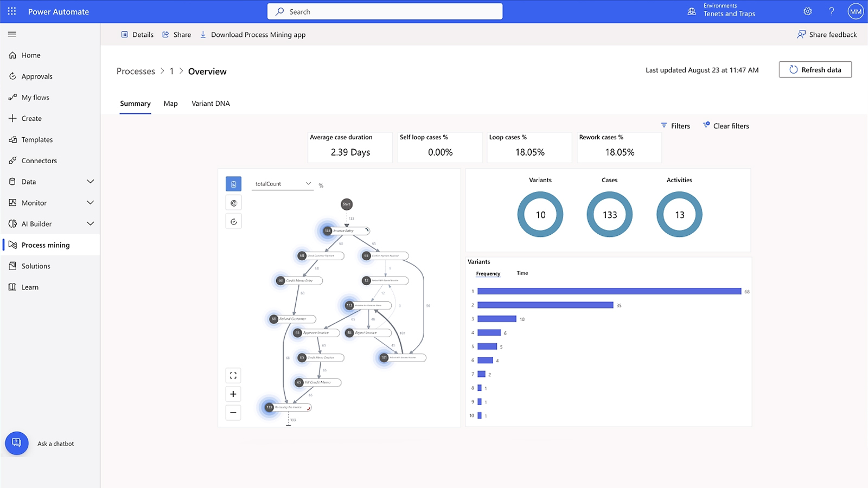868x488 pixels.
Task: Click the Refresh data button
Action: coord(815,69)
